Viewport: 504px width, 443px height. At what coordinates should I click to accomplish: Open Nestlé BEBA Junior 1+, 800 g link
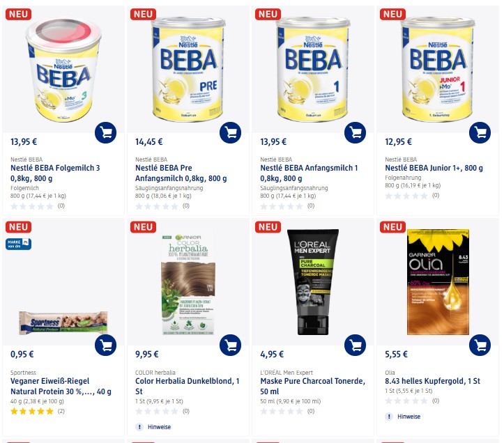434,168
